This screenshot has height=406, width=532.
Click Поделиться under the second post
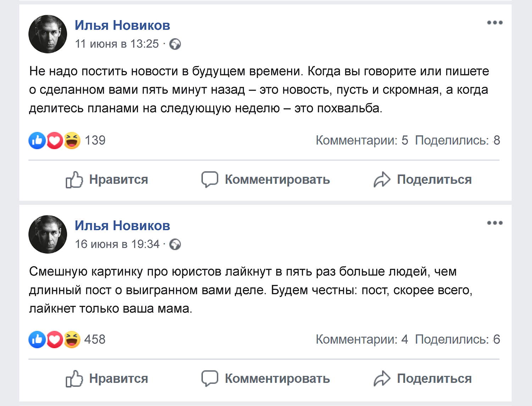[x=422, y=379]
